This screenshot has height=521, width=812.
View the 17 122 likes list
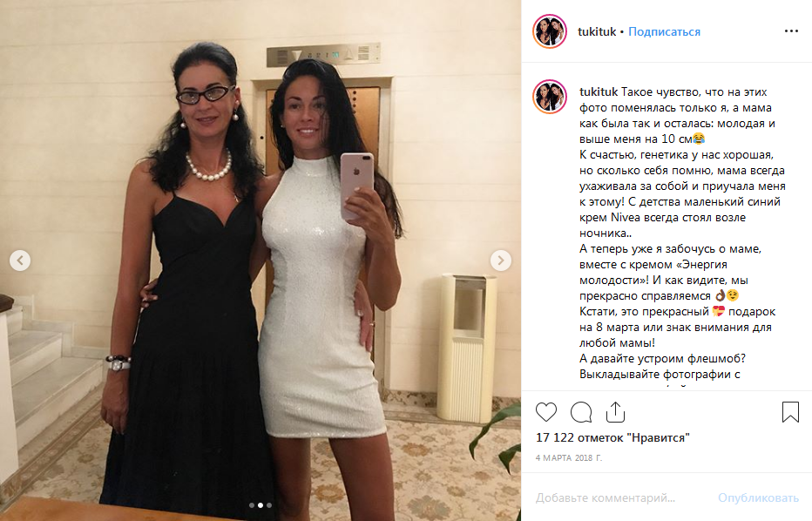(612, 437)
